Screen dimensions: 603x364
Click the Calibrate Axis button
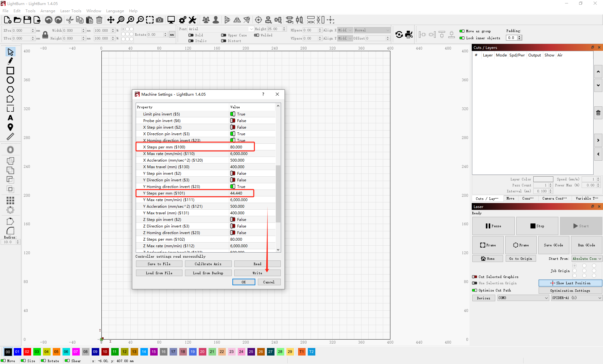[208, 264]
